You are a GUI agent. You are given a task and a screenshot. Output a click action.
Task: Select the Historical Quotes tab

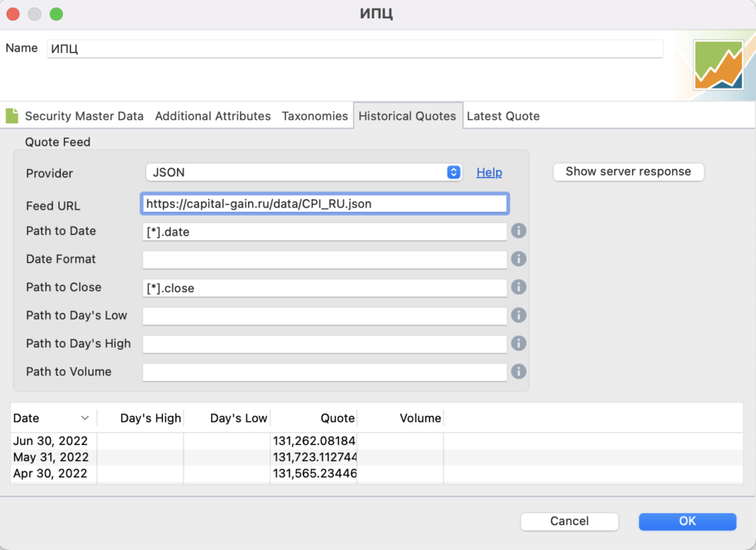(x=408, y=116)
